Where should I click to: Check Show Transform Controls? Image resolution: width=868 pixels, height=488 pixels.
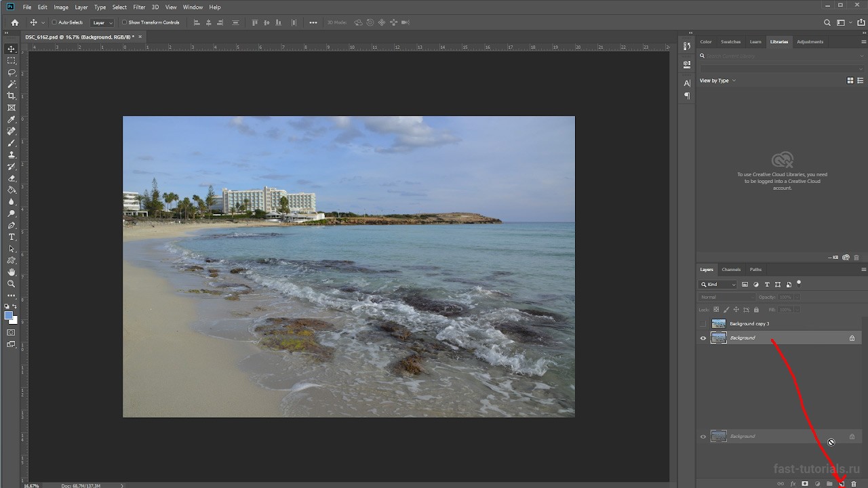click(x=124, y=22)
